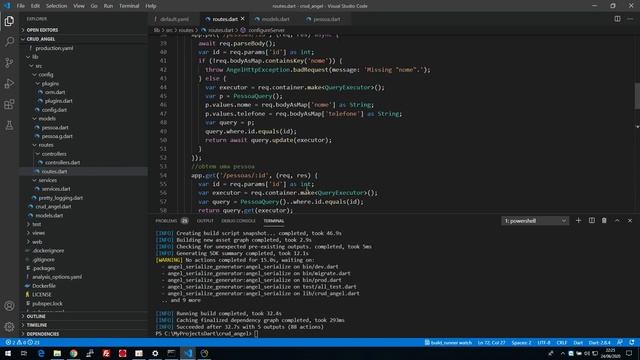Split the terminal panel

tap(591, 220)
